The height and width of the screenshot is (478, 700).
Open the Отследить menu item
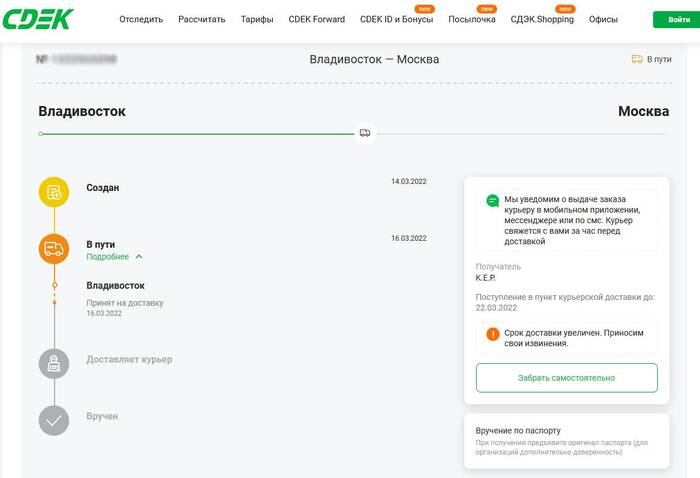click(141, 19)
